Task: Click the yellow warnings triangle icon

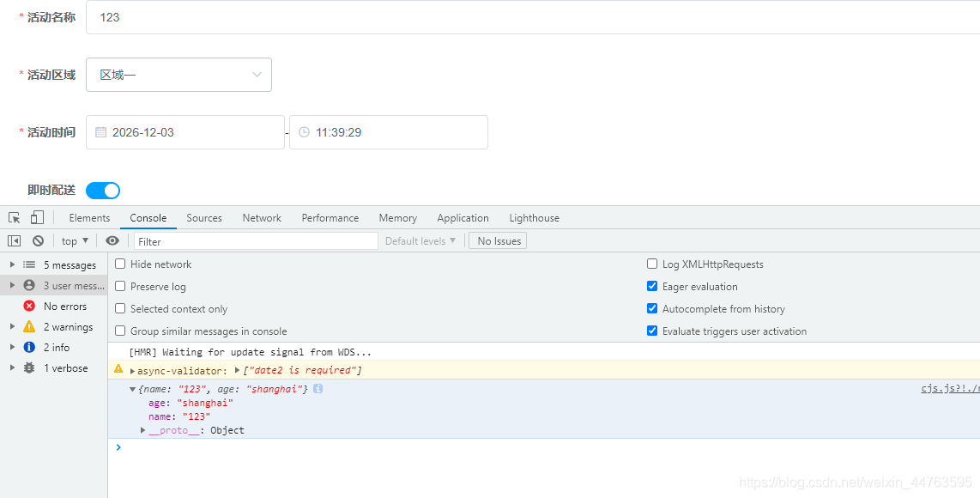Action: [x=29, y=326]
